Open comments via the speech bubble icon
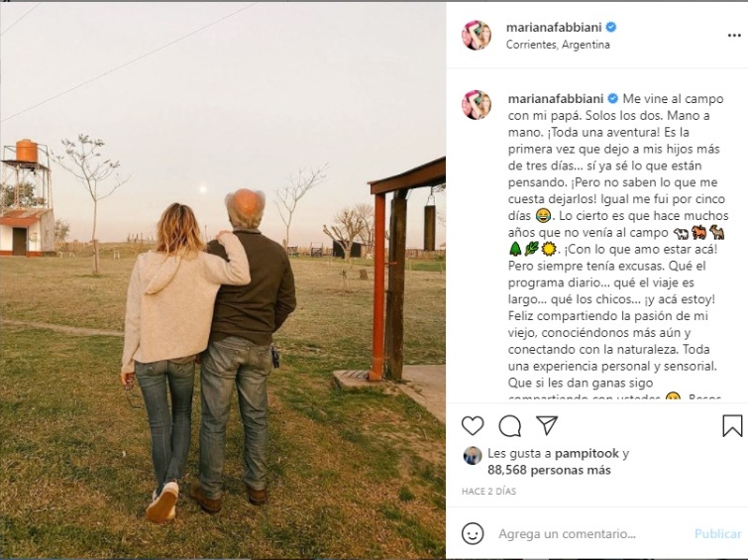 pyautogui.click(x=509, y=425)
